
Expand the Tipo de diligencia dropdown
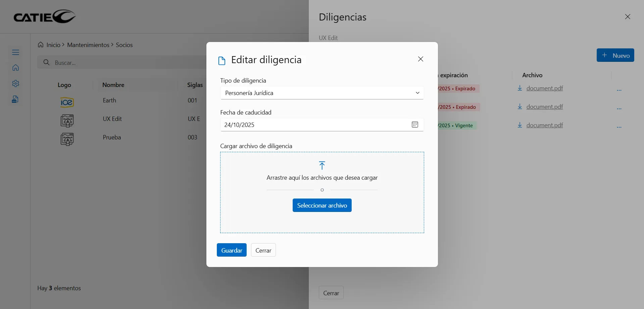pyautogui.click(x=417, y=93)
